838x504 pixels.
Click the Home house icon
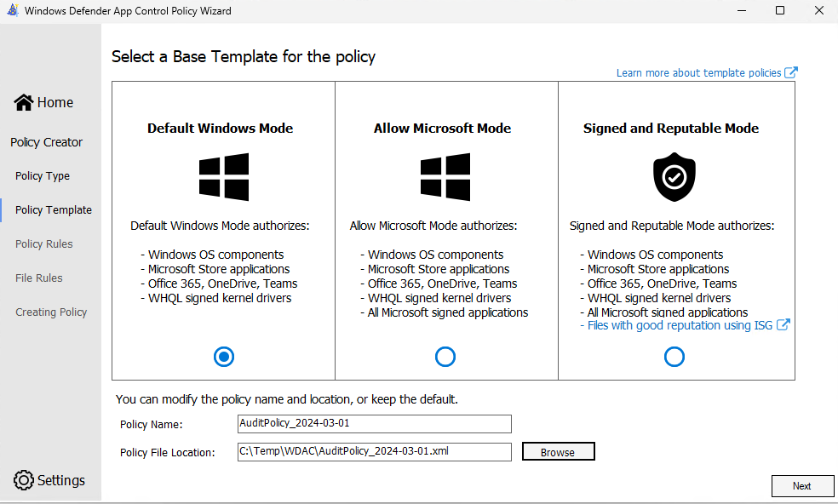24,102
